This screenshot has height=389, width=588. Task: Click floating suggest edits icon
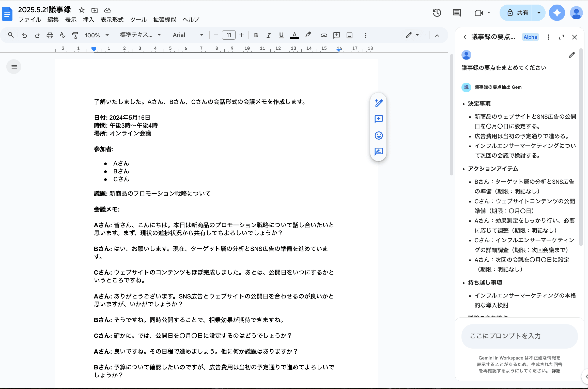[x=379, y=152]
